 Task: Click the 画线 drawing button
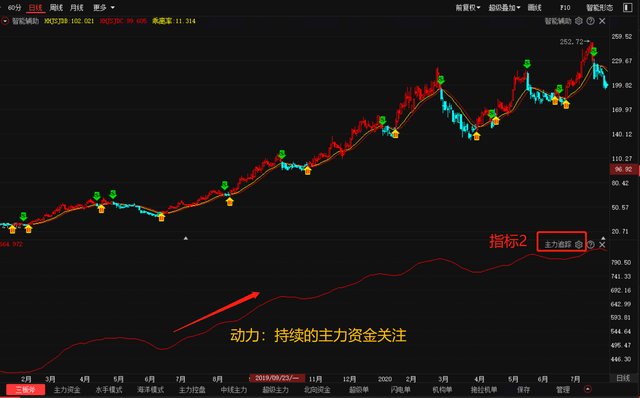pyautogui.click(x=534, y=8)
